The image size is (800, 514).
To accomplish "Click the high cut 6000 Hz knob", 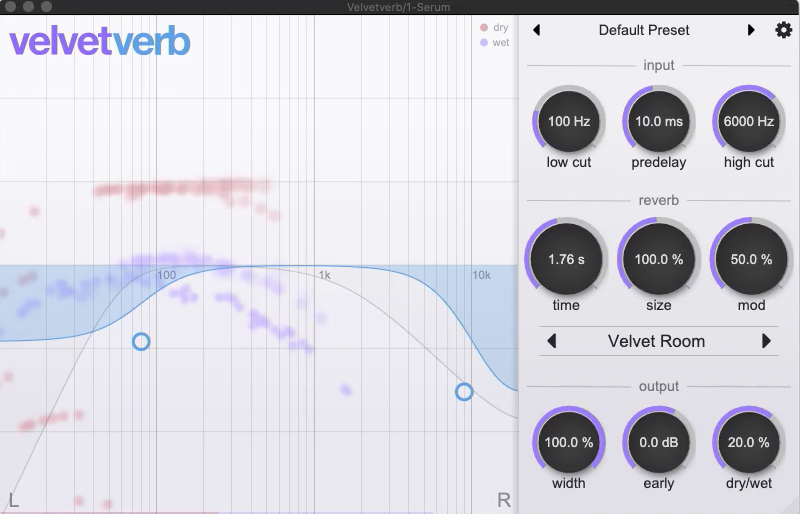I will (749, 121).
